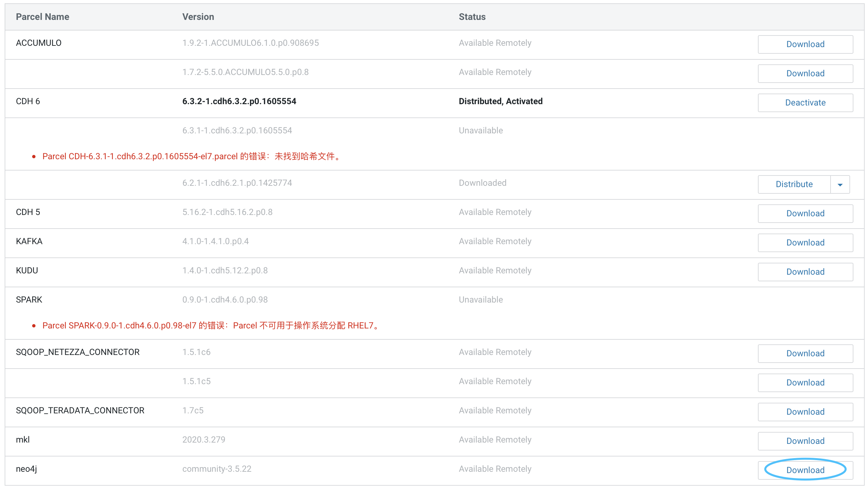Select the ACCUMULO parcel name
868x487 pixels.
pos(39,43)
